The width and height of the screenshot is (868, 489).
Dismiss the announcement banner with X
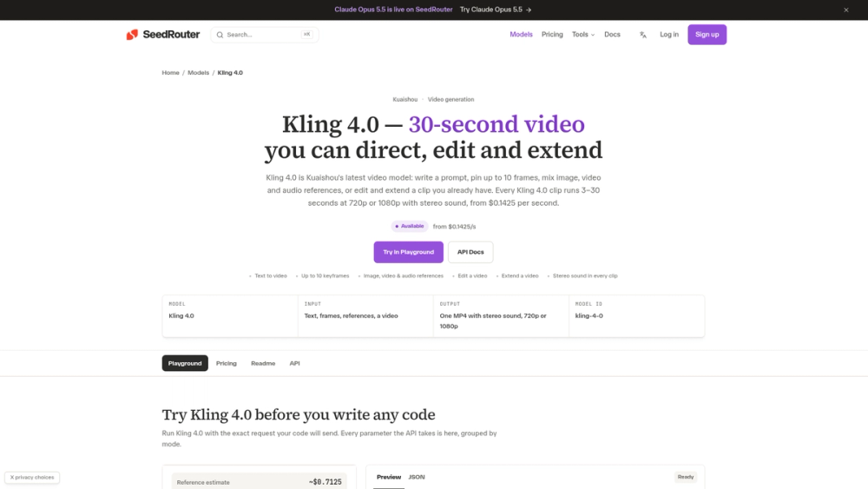[x=845, y=10]
